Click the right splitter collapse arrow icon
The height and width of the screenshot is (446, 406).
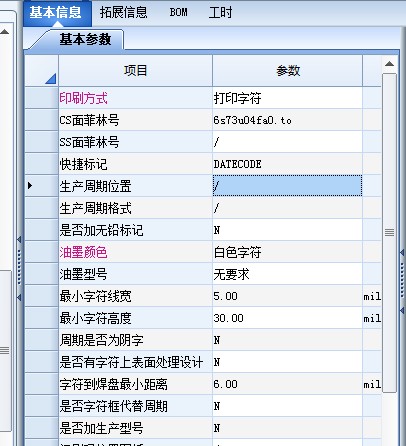(x=402, y=252)
